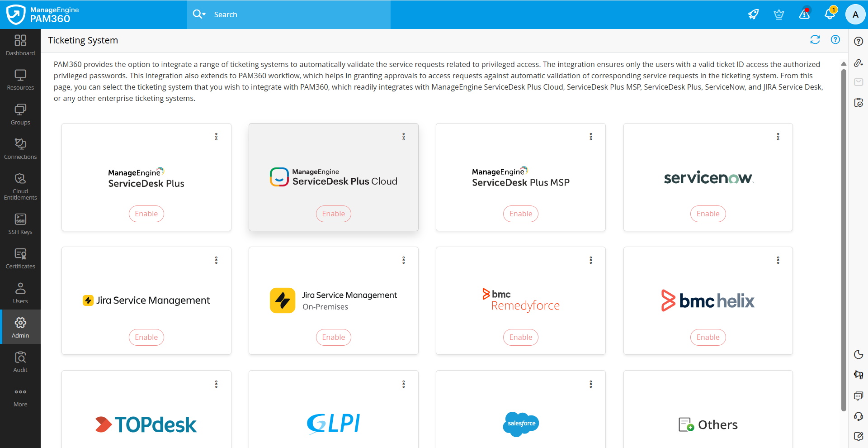Screen dimensions: 868x448
Task: Navigate to Connections in the sidebar
Action: (20, 149)
